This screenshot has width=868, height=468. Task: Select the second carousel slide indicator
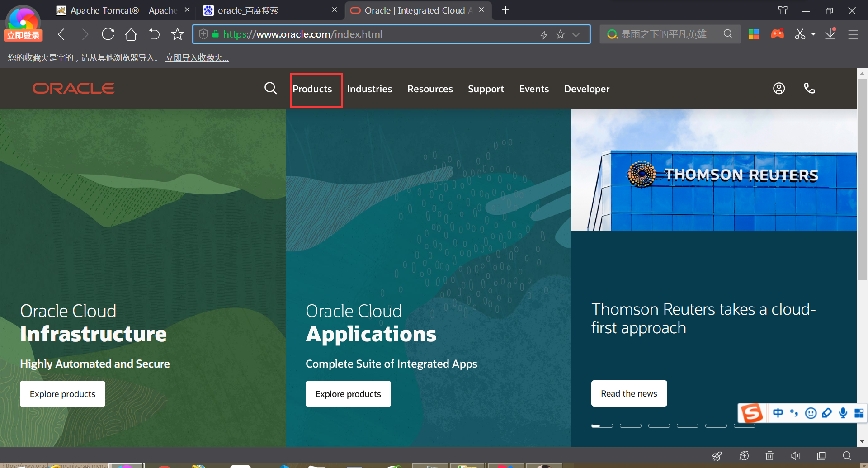[x=631, y=425]
